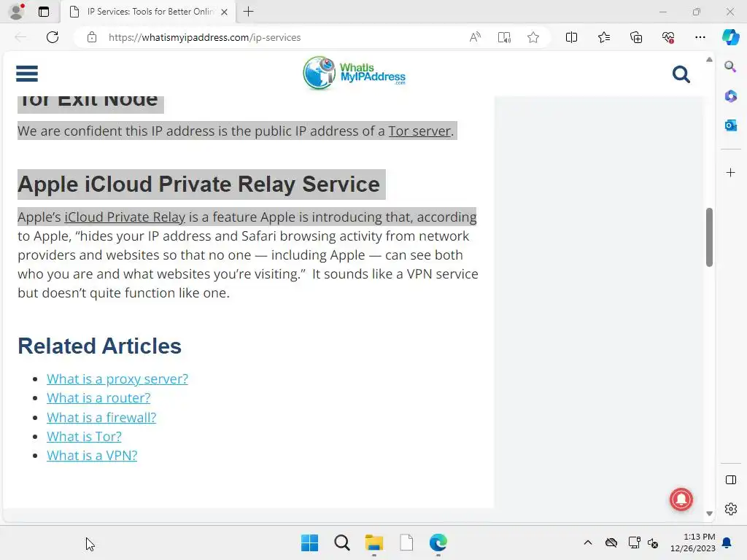The image size is (747, 560).
Task: Open What is a proxy server?
Action: pos(117,379)
